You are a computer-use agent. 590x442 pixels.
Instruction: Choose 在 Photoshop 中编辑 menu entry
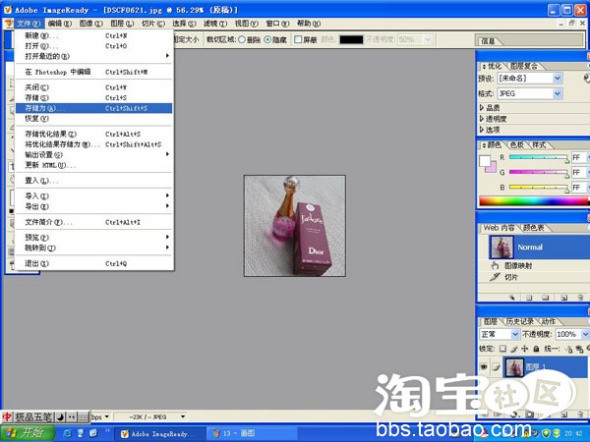94,72
